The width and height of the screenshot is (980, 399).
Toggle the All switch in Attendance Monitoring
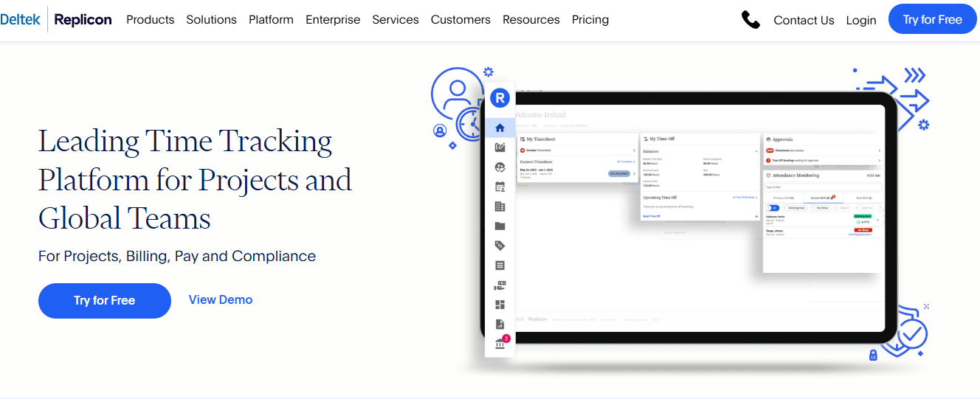click(773, 208)
